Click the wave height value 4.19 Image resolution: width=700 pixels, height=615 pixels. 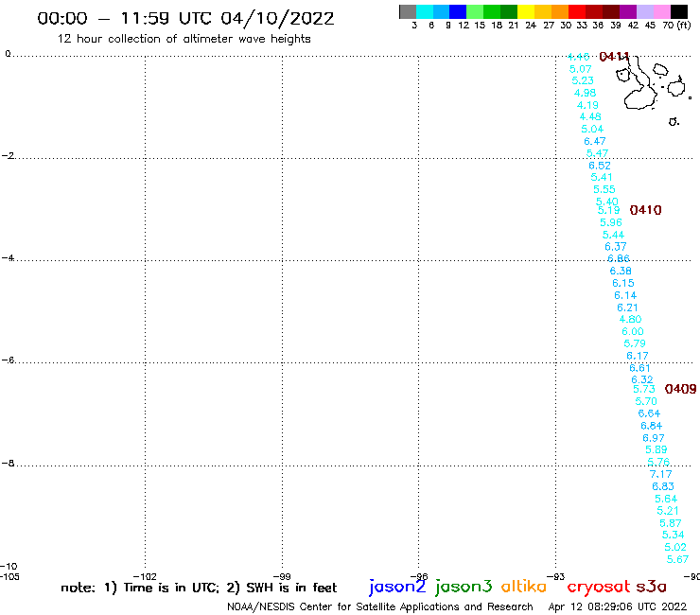587,105
